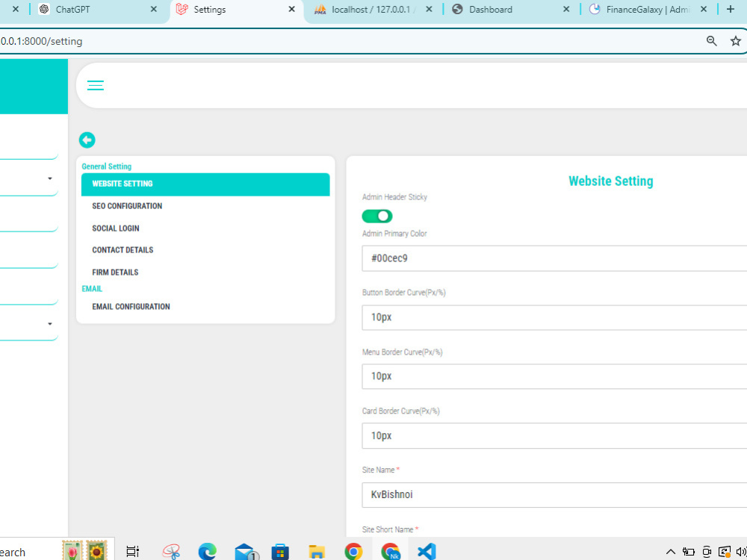Screen dimensions: 747x560
Task: Open Firm Details settings
Action: 115,273
